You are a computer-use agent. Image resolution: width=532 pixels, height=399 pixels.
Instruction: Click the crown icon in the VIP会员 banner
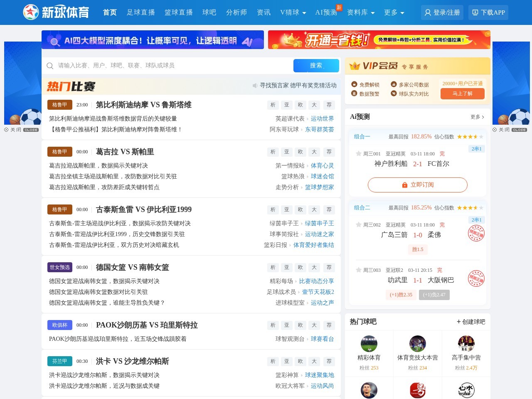(355, 66)
